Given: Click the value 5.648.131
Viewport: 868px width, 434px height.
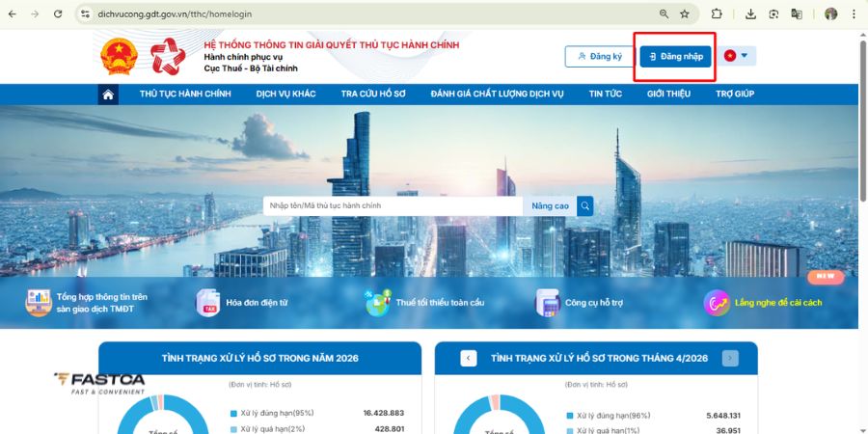Looking at the screenshot, I should tap(721, 416).
